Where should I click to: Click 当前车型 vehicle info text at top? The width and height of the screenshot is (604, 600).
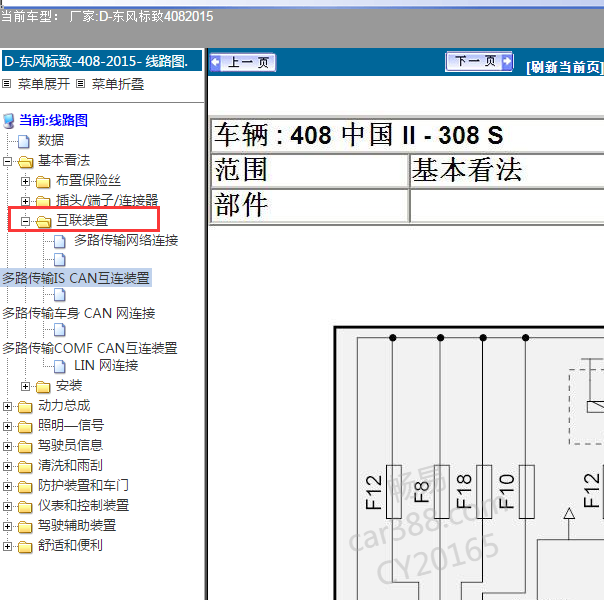pos(107,17)
